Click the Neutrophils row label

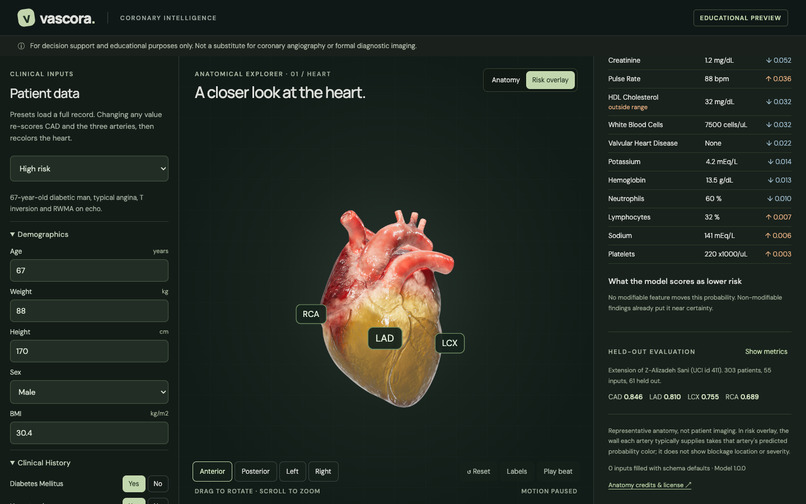pyautogui.click(x=626, y=199)
